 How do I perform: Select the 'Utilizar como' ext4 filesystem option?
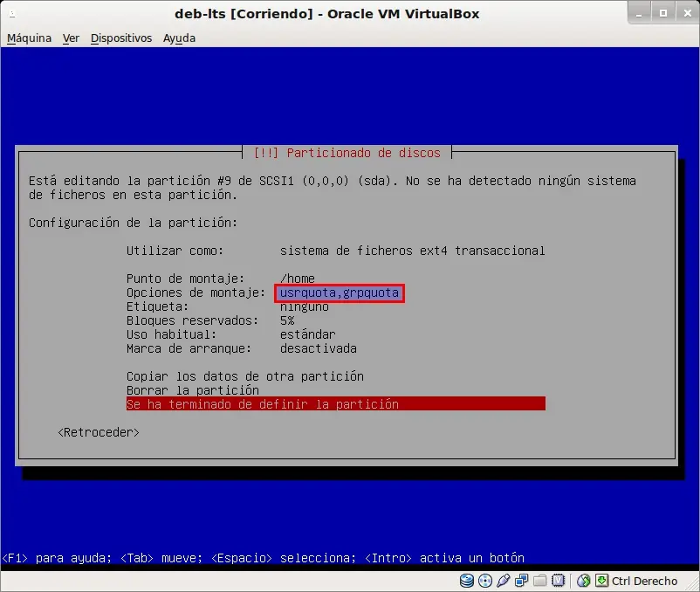click(x=336, y=251)
